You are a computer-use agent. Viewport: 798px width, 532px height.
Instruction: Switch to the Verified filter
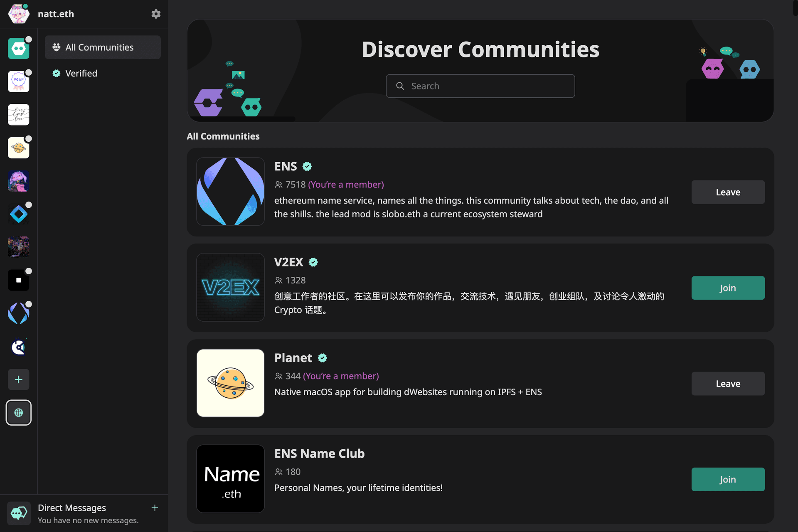(x=81, y=73)
